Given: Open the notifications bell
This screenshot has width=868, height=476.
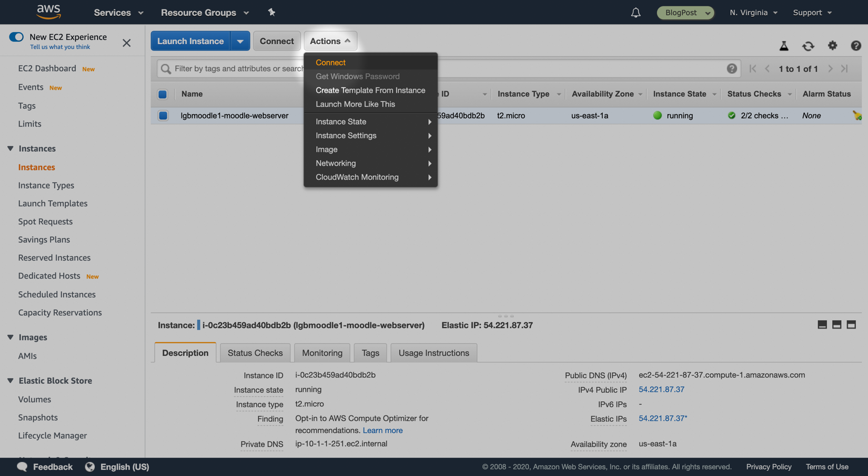Looking at the screenshot, I should coord(635,13).
